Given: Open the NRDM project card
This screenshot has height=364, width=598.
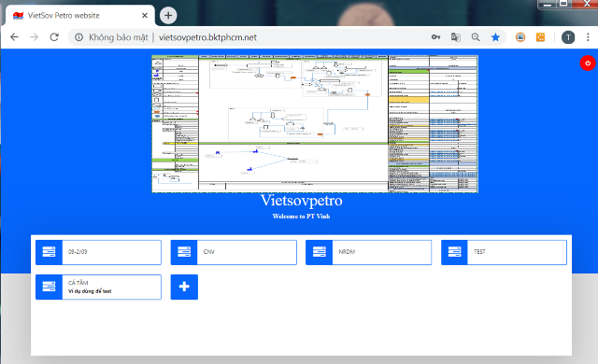Looking at the screenshot, I should click(x=369, y=252).
